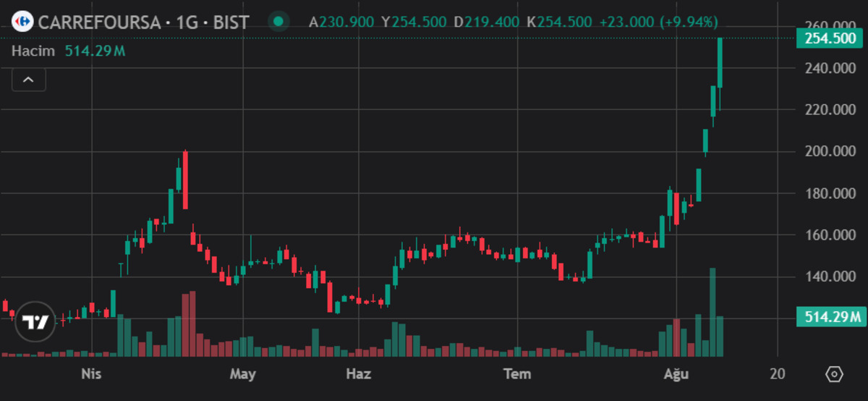
Task: Click the 220.000 price axis label
Action: 830,110
